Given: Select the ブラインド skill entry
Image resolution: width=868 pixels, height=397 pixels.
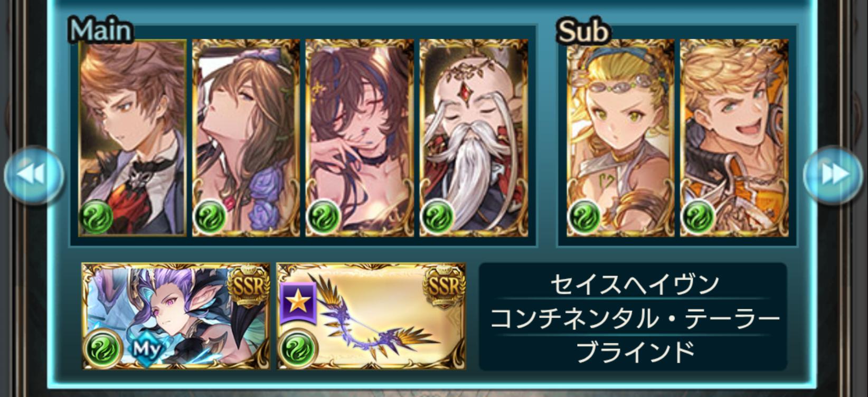Looking at the screenshot, I should [634, 352].
